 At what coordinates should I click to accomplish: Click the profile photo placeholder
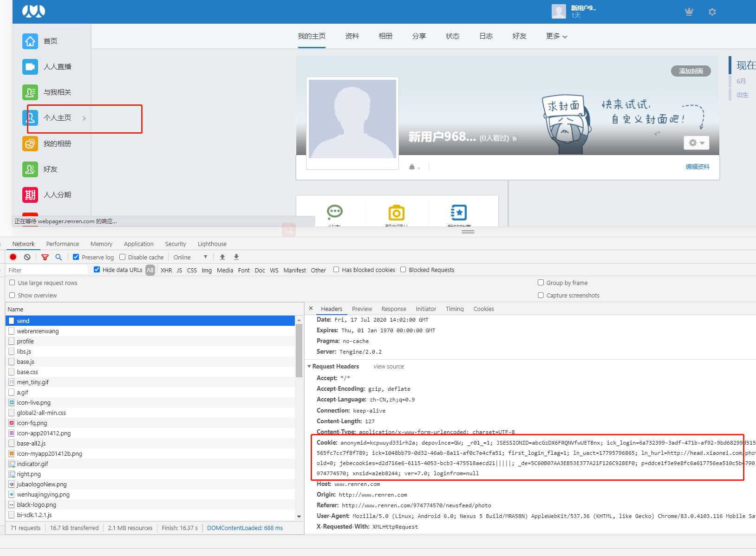pos(352,119)
